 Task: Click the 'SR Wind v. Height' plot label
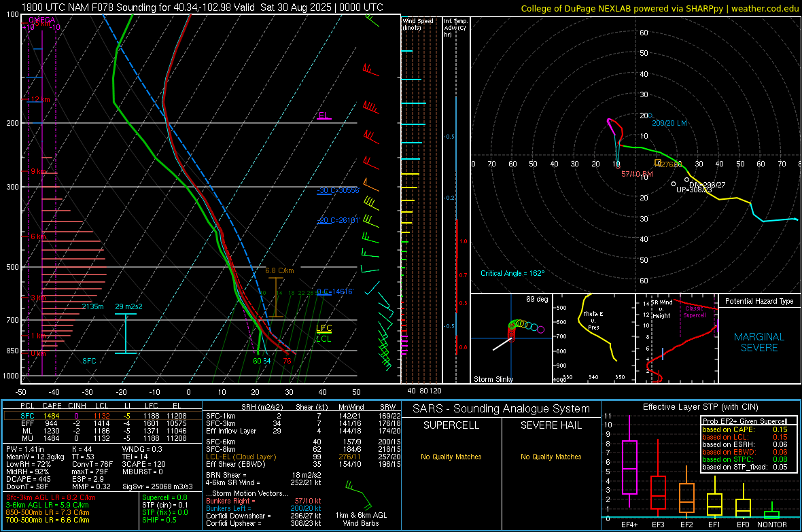[661, 309]
